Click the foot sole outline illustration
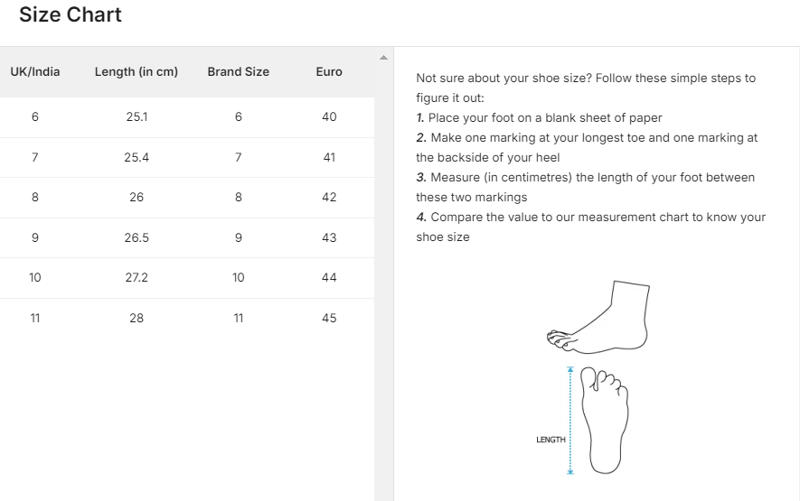This screenshot has width=800, height=501. click(604, 419)
